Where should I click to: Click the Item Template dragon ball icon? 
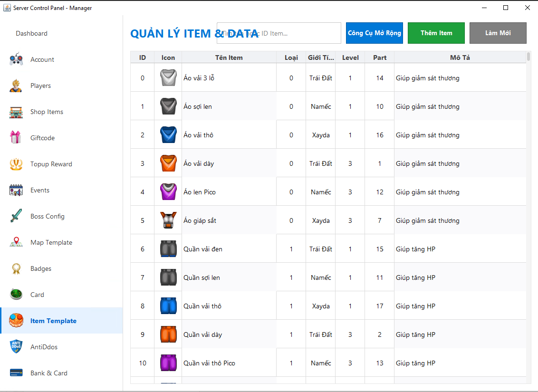16,320
